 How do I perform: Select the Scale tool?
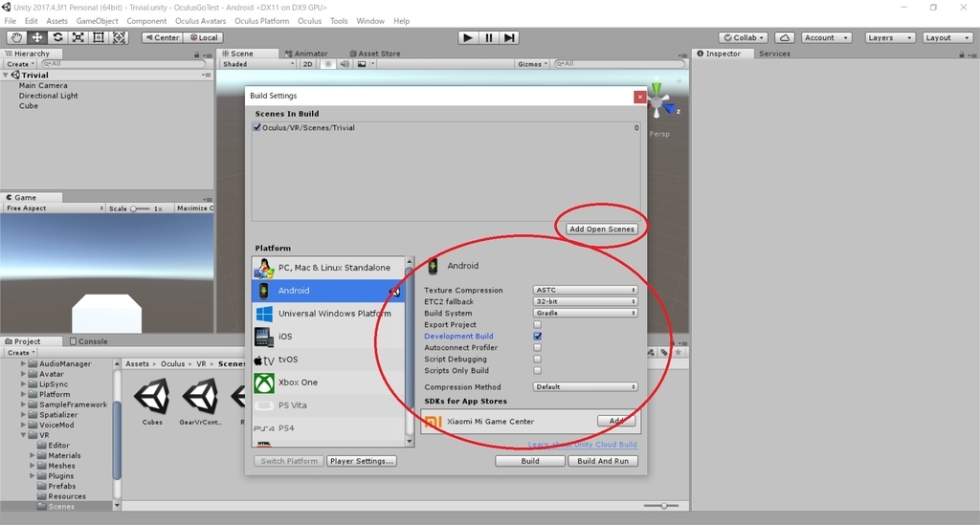(x=78, y=37)
